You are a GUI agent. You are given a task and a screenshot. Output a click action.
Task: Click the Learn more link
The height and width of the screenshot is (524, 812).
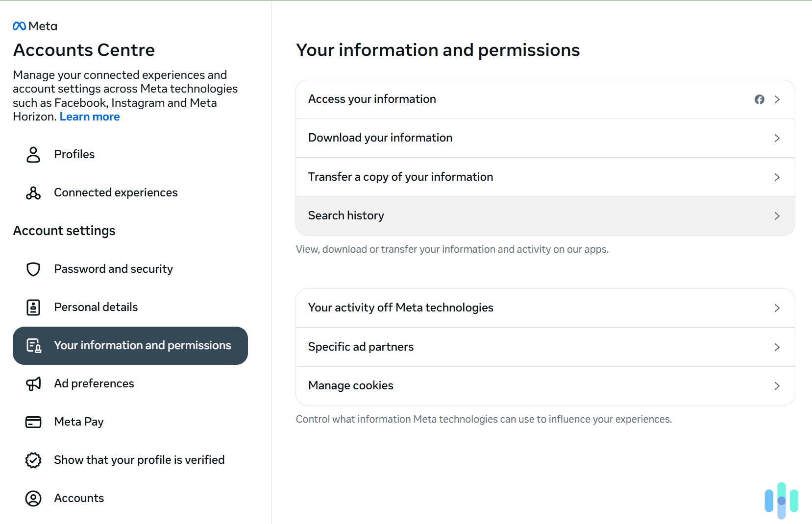(89, 117)
